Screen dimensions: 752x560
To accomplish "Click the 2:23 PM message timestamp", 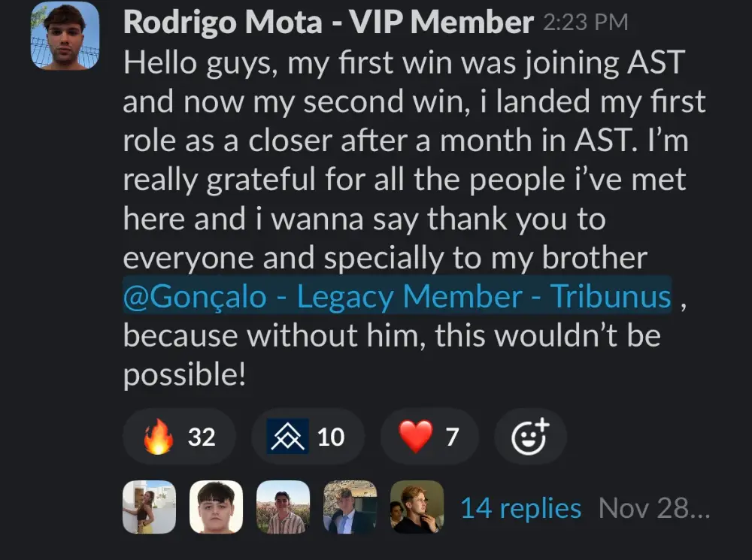I will click(584, 23).
